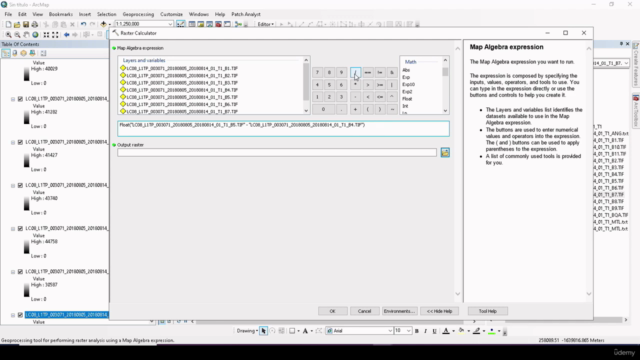This screenshot has width=640, height=360.
Task: Open the Editor dropdown menu
Action: pyautogui.click(x=265, y=24)
